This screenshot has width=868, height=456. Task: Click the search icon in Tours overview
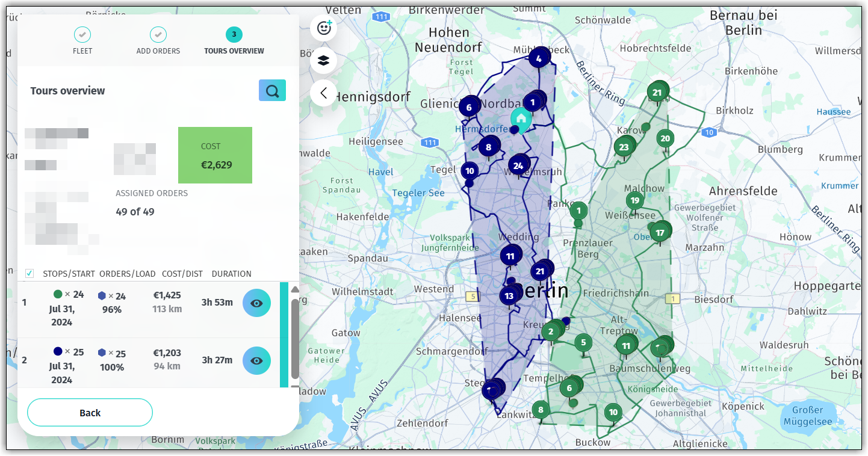[x=272, y=90]
